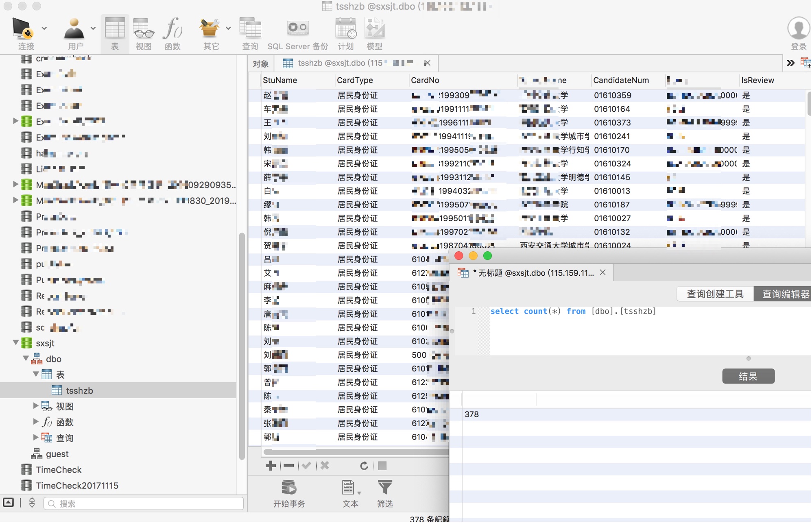Screen dimensions: 812x523
Task: Click CandidateNum cell 01610170
Action: [612, 150]
